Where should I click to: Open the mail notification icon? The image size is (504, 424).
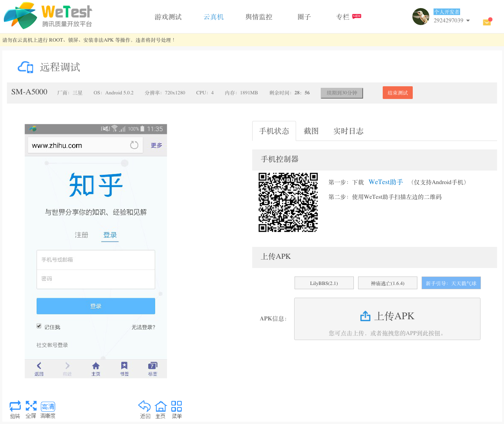(x=487, y=22)
